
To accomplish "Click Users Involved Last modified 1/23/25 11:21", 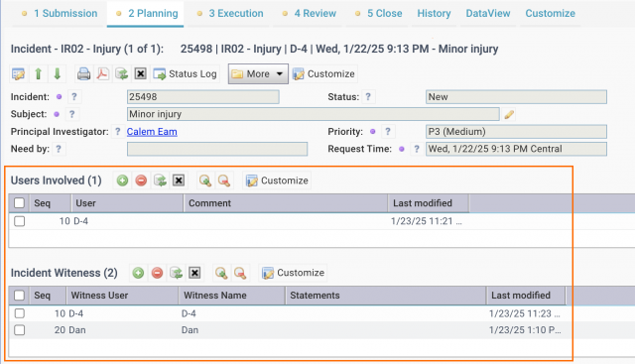I will tap(426, 221).
